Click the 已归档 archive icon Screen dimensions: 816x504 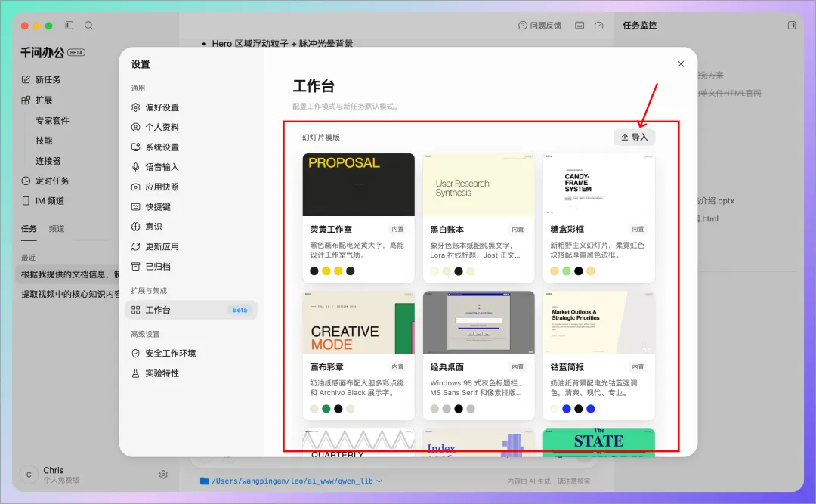135,266
